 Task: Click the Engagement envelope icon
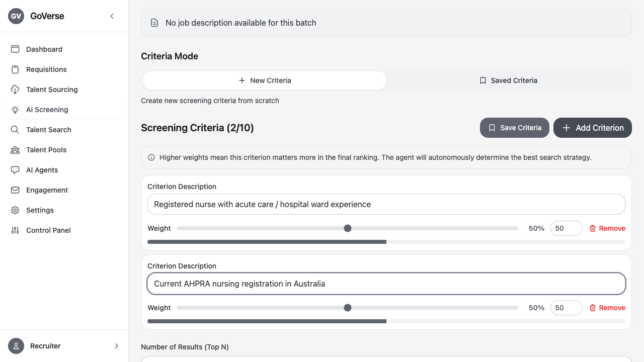point(15,190)
